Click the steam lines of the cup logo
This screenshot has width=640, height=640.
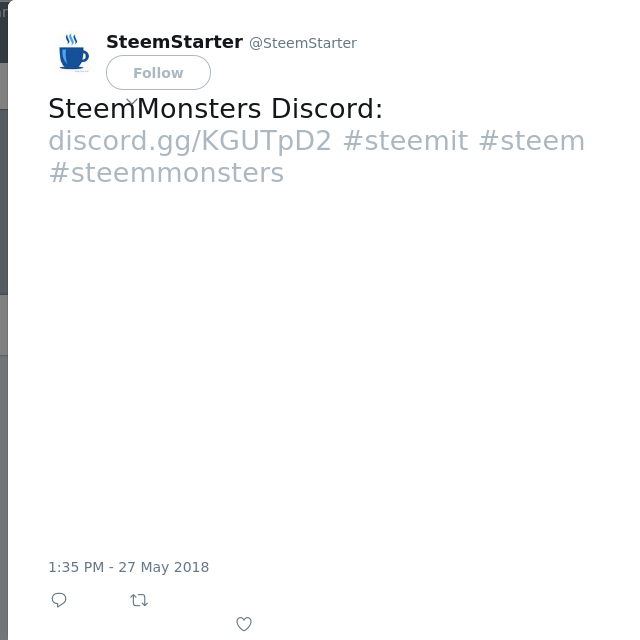tap(71, 39)
